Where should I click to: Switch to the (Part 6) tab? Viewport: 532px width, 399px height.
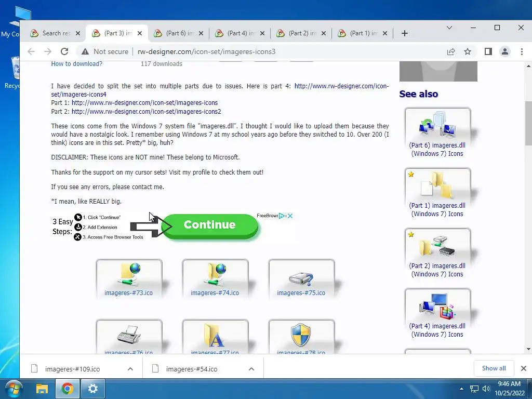coord(179,33)
